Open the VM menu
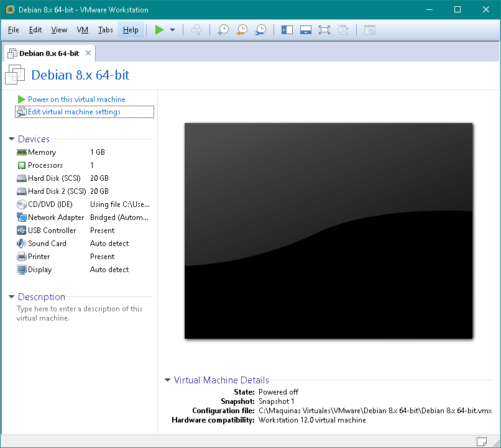This screenshot has width=501, height=448. pos(83,30)
